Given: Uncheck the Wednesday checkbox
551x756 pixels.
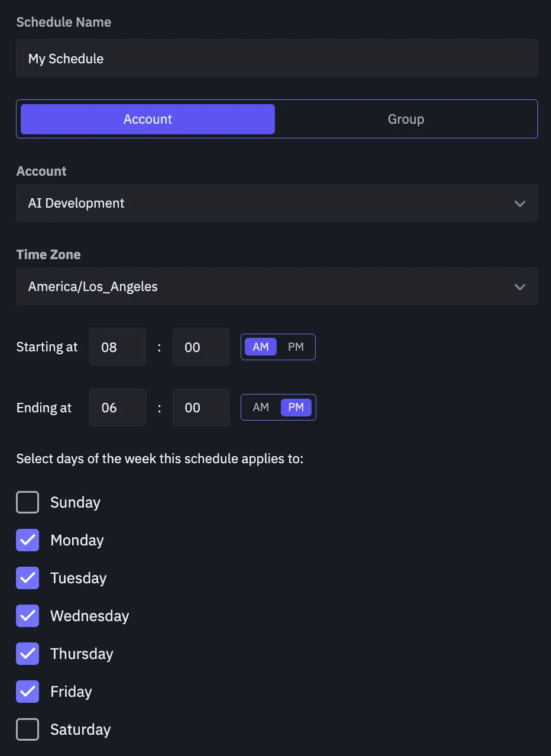Looking at the screenshot, I should (28, 616).
